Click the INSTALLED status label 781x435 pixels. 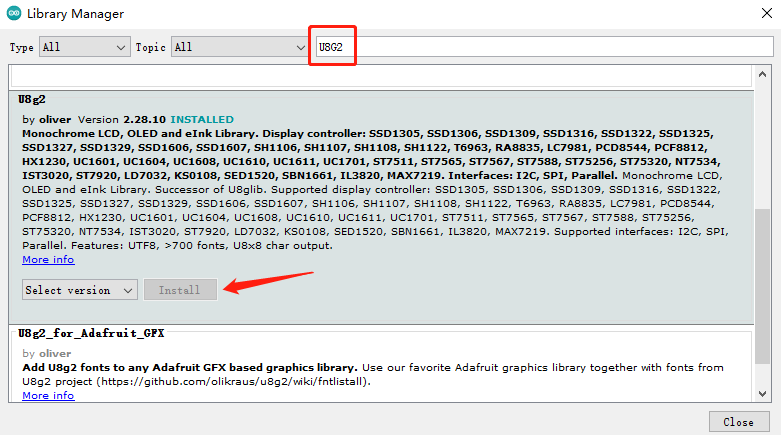(x=202, y=120)
